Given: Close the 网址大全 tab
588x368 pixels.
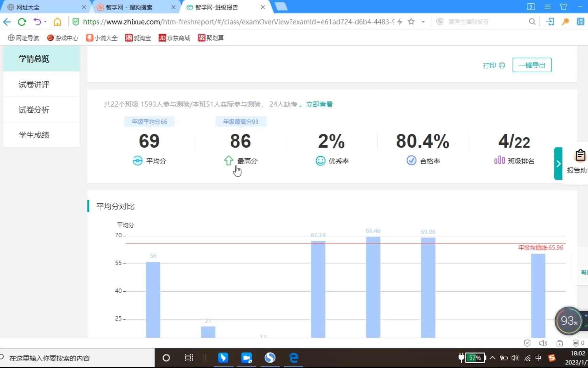Looking at the screenshot, I should click(84, 7).
